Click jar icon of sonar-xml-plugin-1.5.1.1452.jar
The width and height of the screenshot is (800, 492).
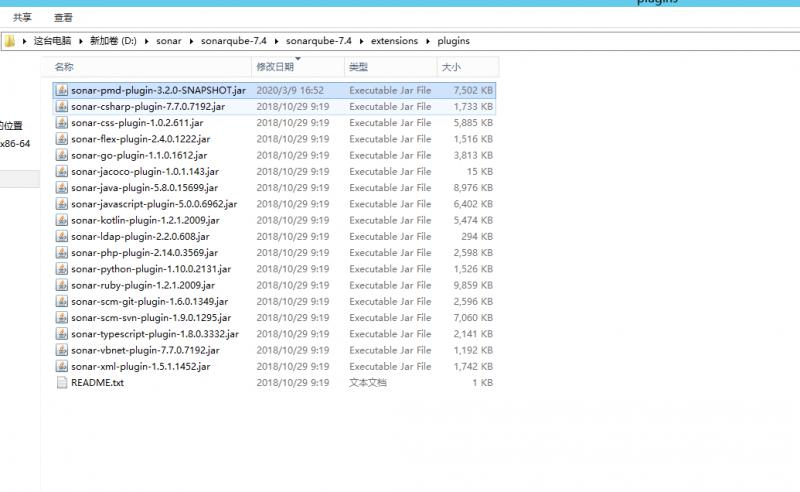[62, 366]
